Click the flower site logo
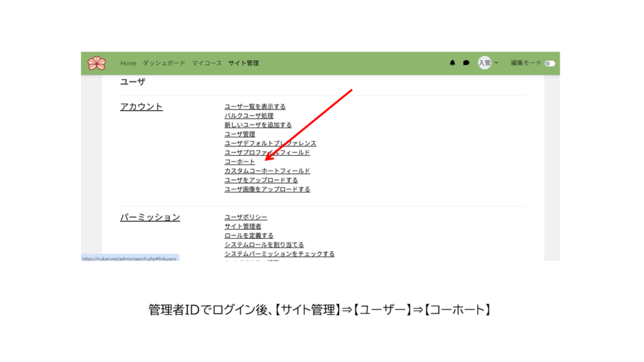This screenshot has width=644, height=362. tap(97, 63)
